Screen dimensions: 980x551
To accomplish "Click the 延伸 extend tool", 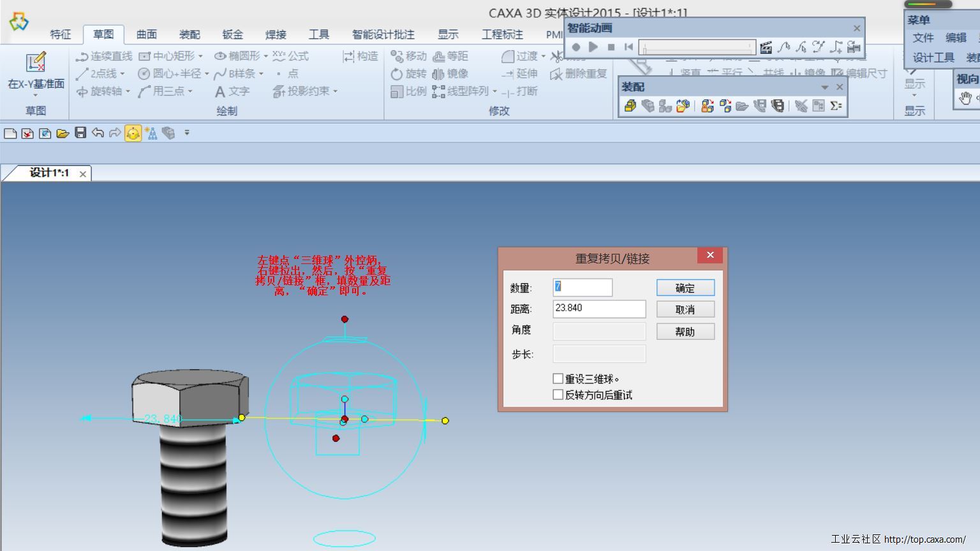I will coord(520,74).
